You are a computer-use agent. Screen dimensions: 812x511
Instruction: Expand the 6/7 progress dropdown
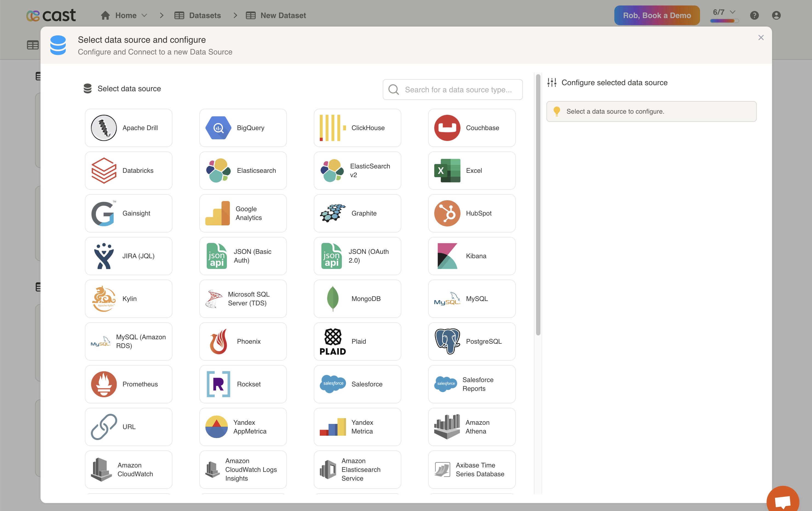click(724, 12)
